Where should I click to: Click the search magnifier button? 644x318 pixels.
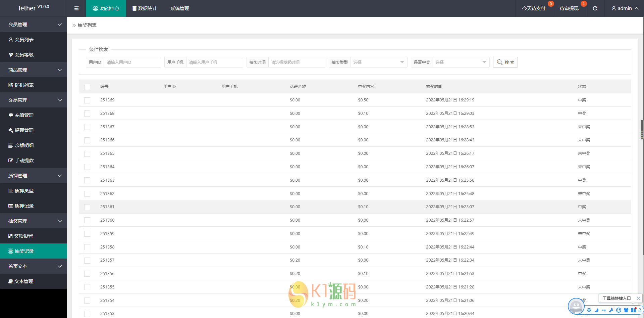point(505,62)
